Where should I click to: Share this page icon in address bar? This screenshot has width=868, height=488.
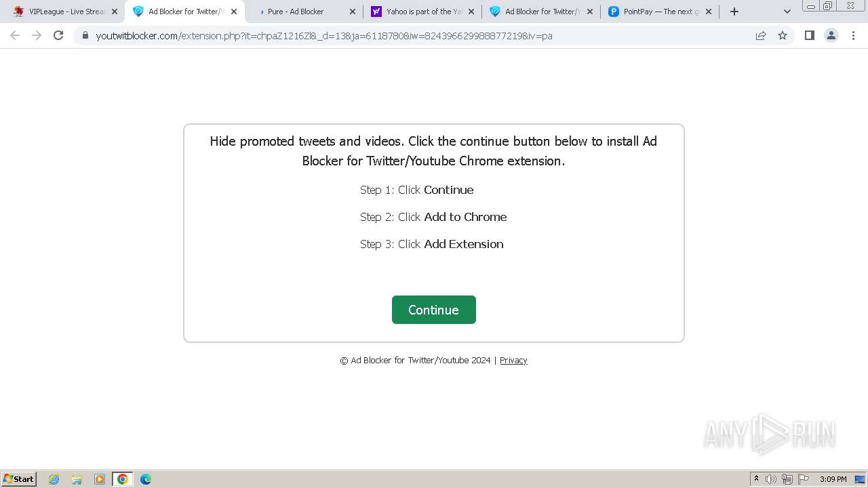point(761,36)
